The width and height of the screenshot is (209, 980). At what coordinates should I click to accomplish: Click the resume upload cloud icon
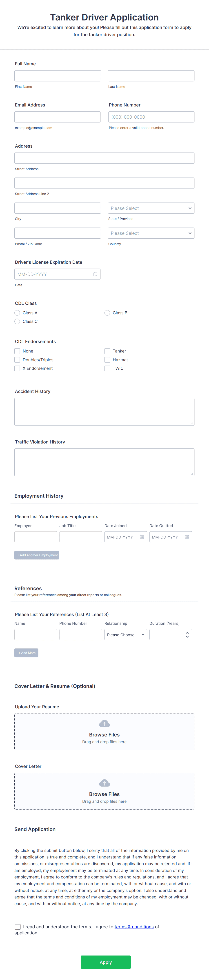click(104, 724)
